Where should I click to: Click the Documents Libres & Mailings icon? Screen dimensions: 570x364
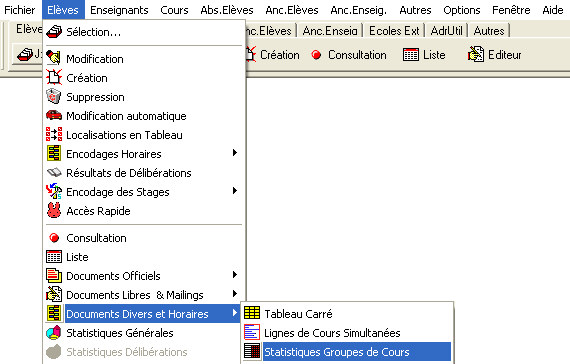coord(54,295)
